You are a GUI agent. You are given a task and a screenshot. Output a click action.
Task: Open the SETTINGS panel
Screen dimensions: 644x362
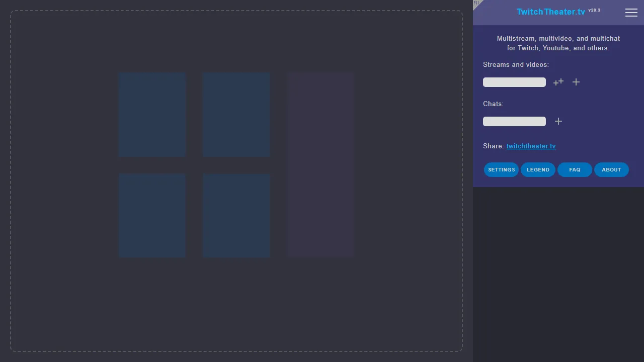click(x=501, y=169)
